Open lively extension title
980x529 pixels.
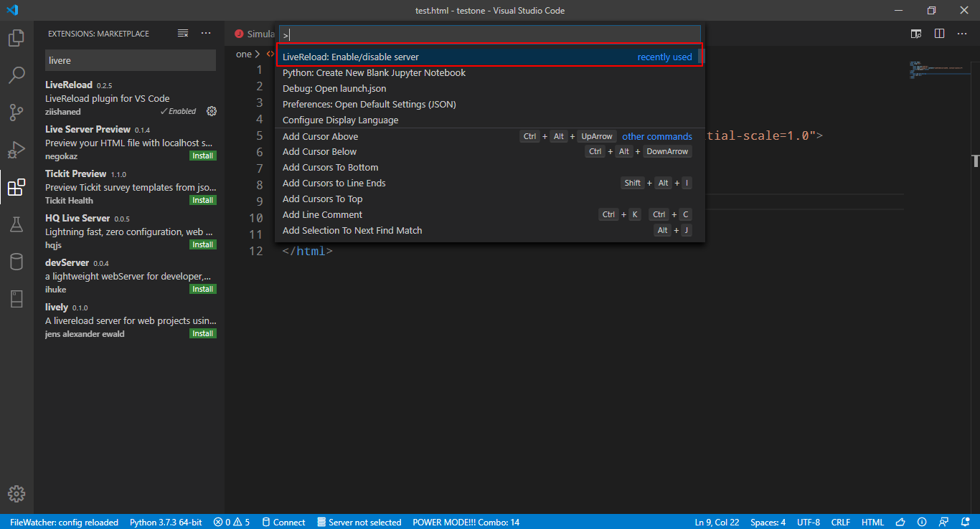[x=57, y=307]
